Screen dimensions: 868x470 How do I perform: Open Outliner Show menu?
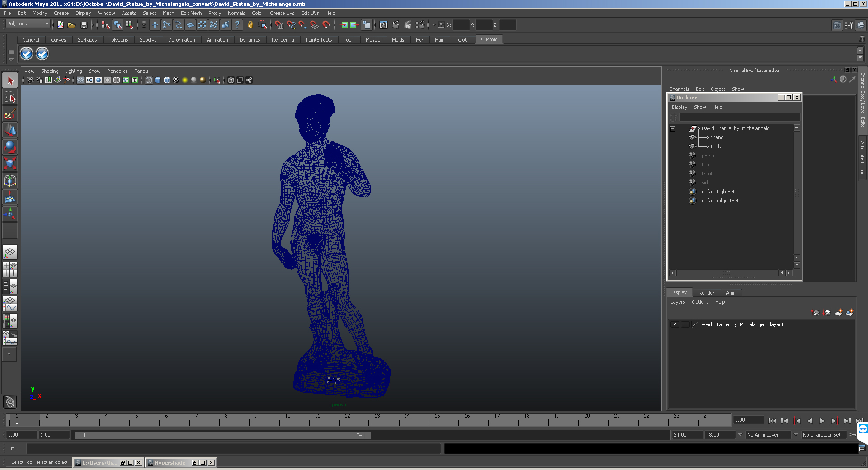[700, 107]
